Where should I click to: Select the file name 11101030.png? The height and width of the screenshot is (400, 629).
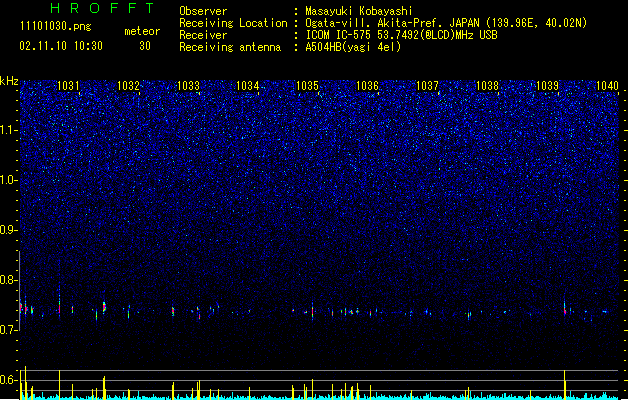pyautogui.click(x=56, y=26)
